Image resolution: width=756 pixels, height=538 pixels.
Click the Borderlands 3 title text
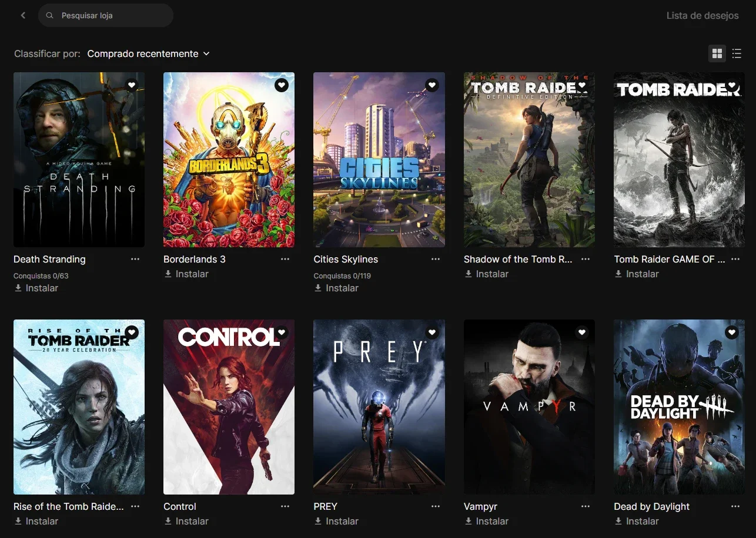[x=195, y=259]
